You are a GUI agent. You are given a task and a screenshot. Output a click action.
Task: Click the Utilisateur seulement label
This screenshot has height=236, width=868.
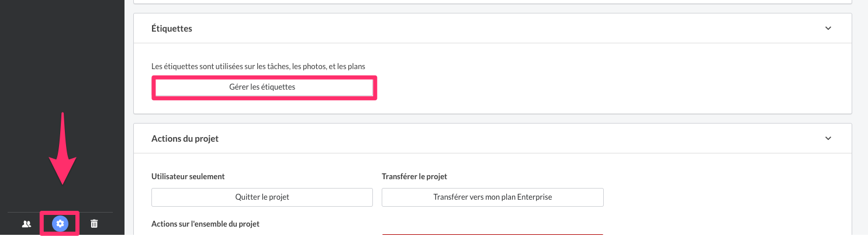[x=188, y=176]
